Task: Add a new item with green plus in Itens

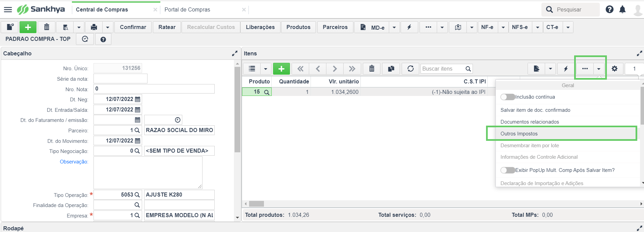Action: [x=281, y=69]
